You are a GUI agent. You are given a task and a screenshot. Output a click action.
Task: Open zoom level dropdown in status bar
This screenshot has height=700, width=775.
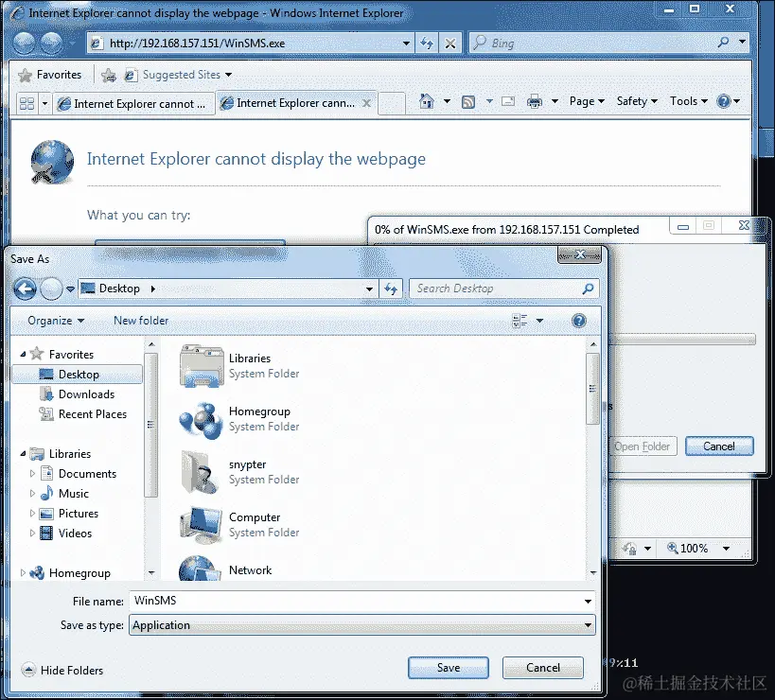[726, 548]
